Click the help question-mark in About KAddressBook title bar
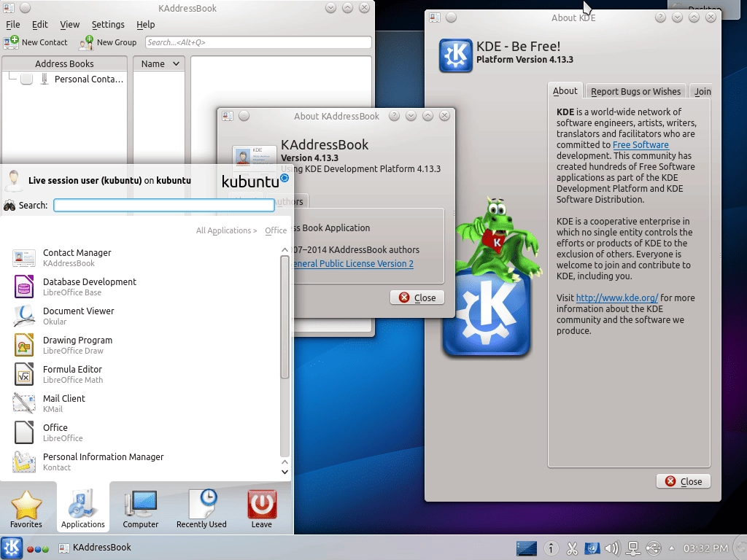This screenshot has height=560, width=747. (394, 116)
